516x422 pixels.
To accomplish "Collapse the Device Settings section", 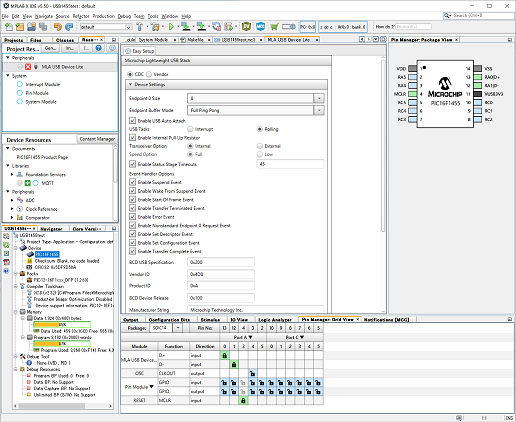I will 130,84.
